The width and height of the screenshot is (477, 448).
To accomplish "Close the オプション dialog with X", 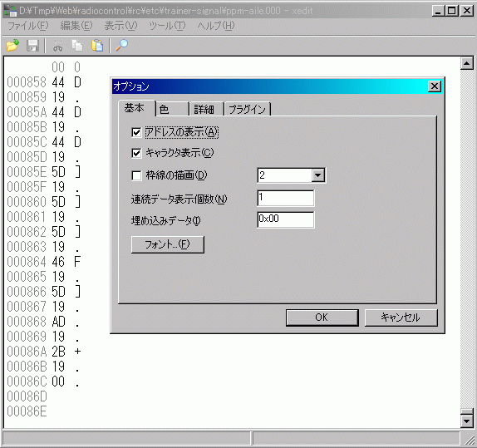I will (x=434, y=86).
